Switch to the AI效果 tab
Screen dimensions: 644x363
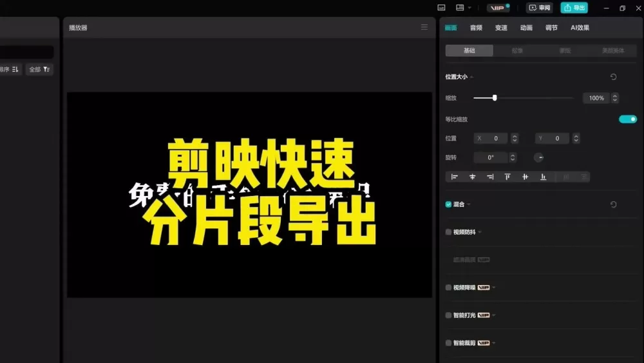coord(580,28)
